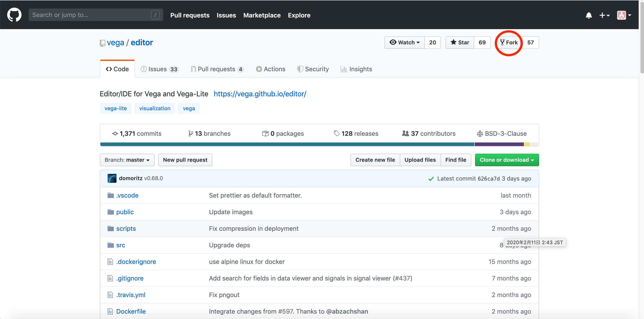Click Upload files
The image size is (644, 319).
point(420,160)
